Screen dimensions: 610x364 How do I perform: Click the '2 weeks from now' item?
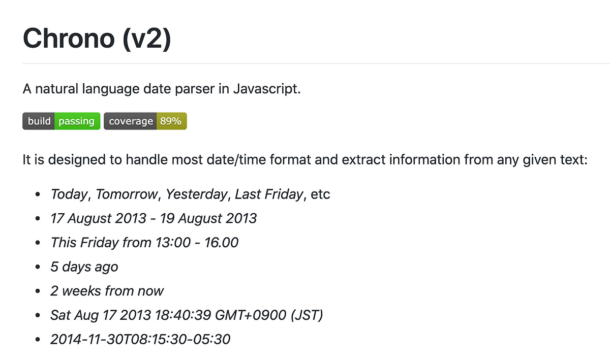click(107, 291)
